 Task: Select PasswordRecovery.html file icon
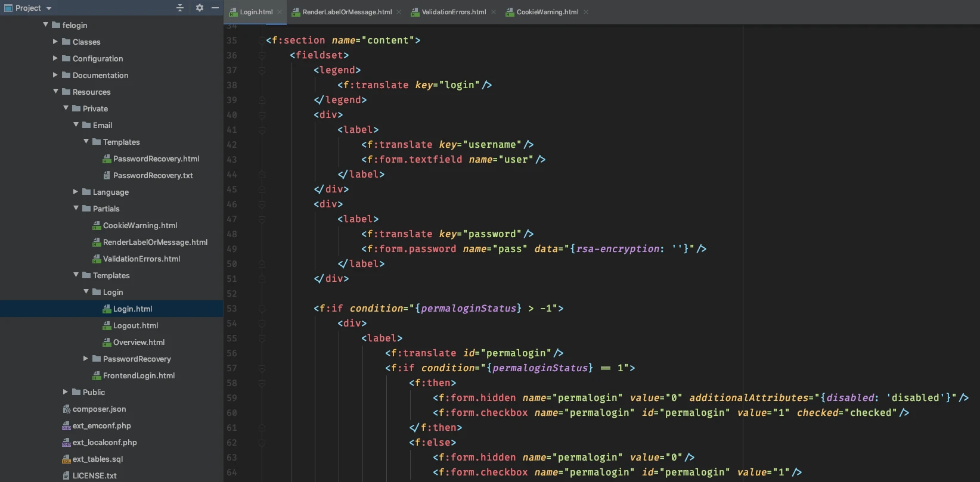107,158
